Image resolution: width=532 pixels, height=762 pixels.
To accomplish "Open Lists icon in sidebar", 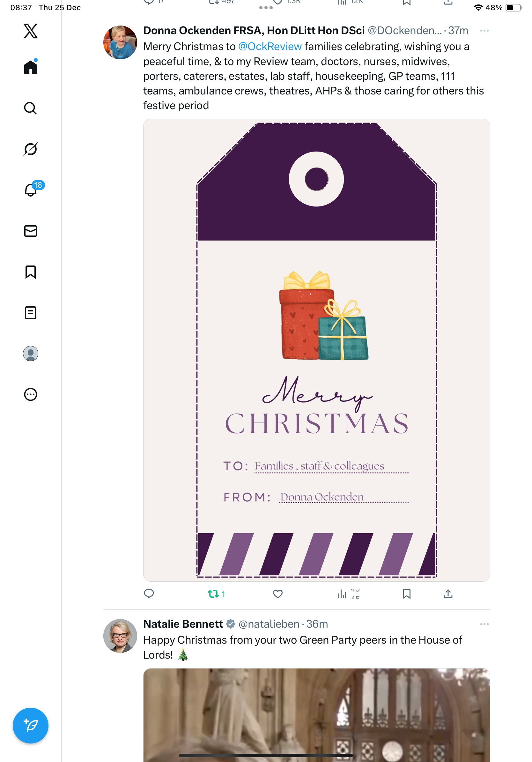I will (x=31, y=313).
